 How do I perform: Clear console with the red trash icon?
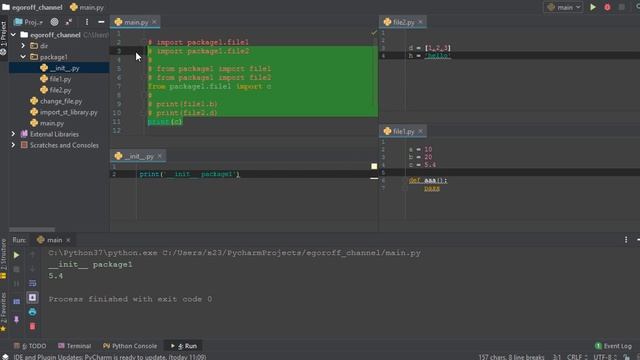coord(33,326)
